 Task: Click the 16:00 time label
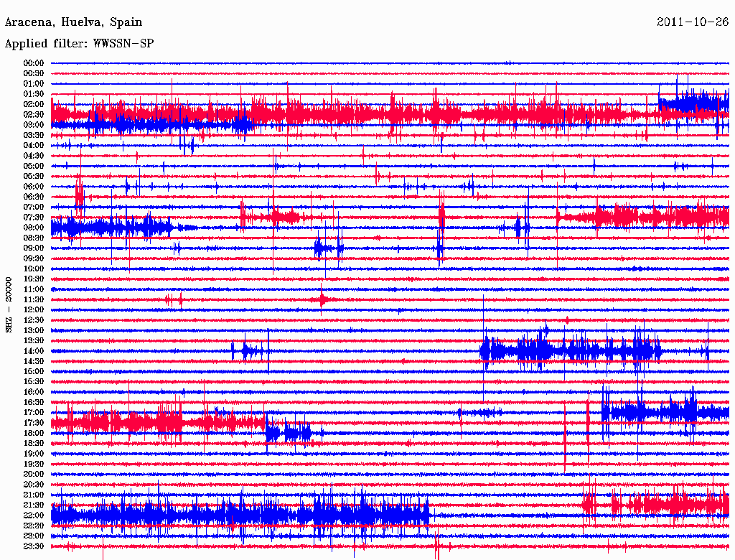33,392
